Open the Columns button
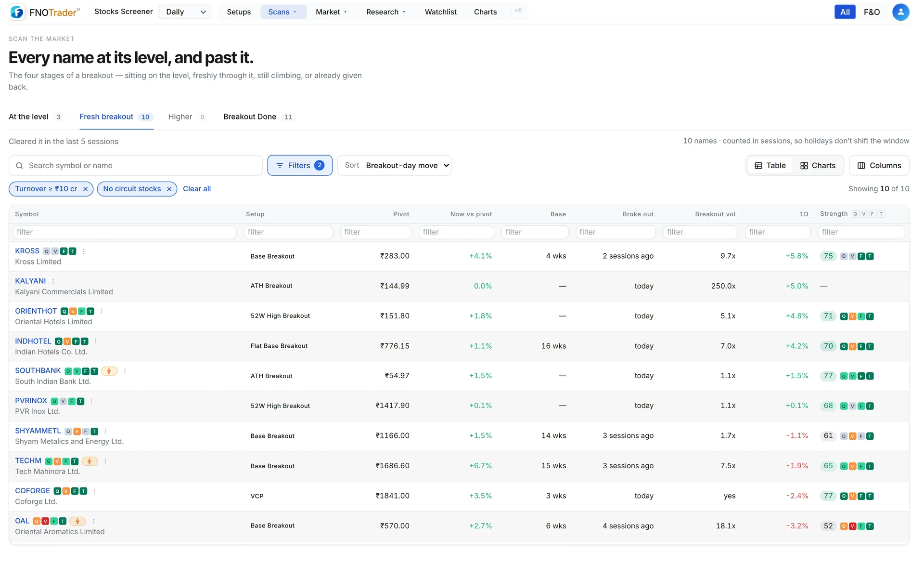The width and height of the screenshot is (924, 578). 879,166
